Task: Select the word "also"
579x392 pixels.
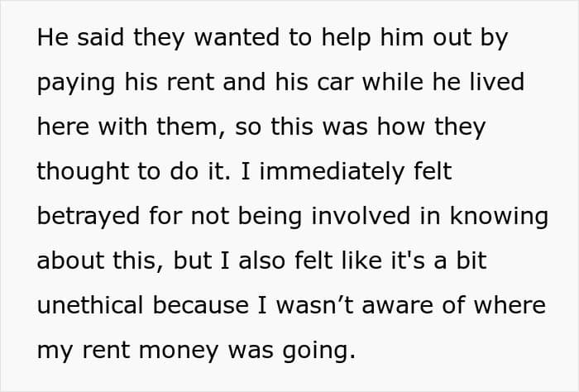Action: click(x=261, y=261)
